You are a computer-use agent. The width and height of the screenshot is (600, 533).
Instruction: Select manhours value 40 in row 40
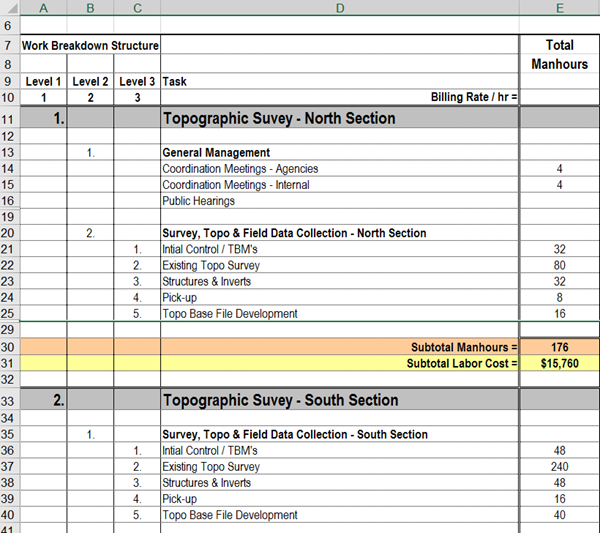pos(559,515)
